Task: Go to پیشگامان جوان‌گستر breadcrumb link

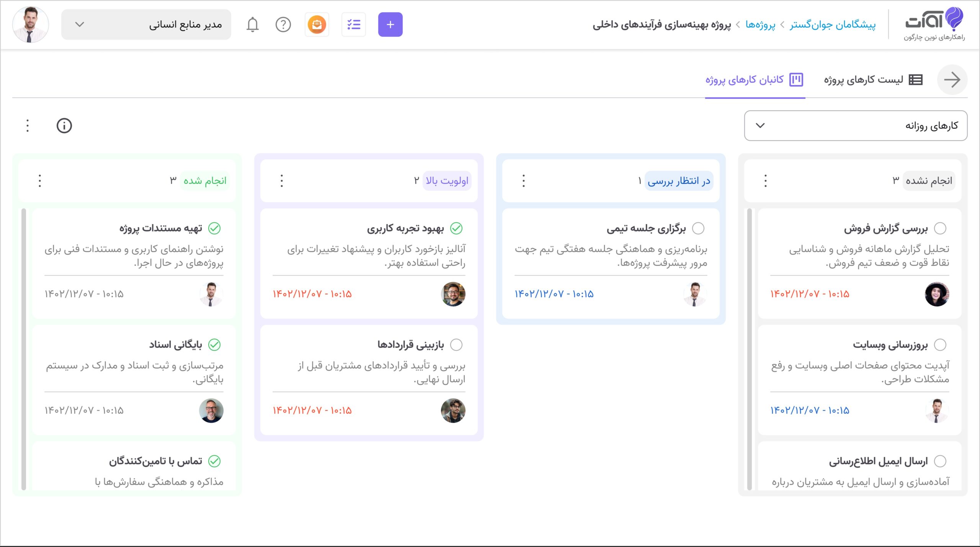Action: (833, 25)
